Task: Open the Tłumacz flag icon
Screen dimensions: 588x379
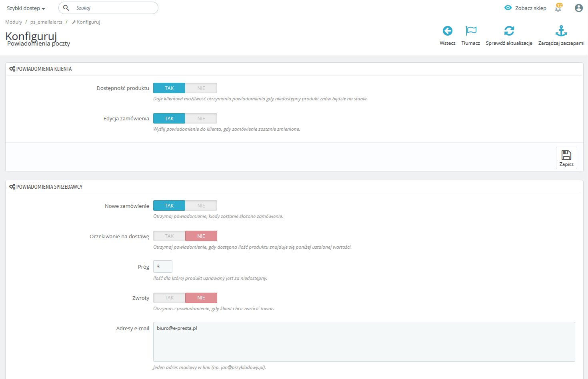Action: [x=471, y=31]
